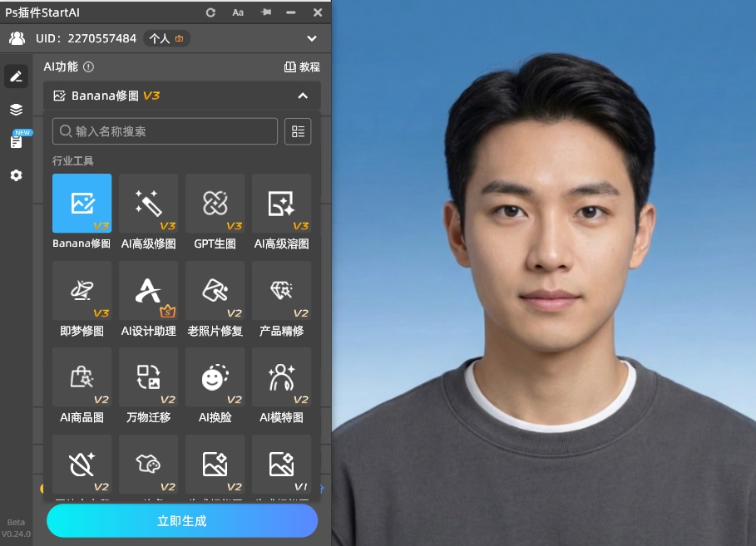This screenshot has height=546, width=756.
Task: Select the Banana修图 V3 tool
Action: (82, 204)
